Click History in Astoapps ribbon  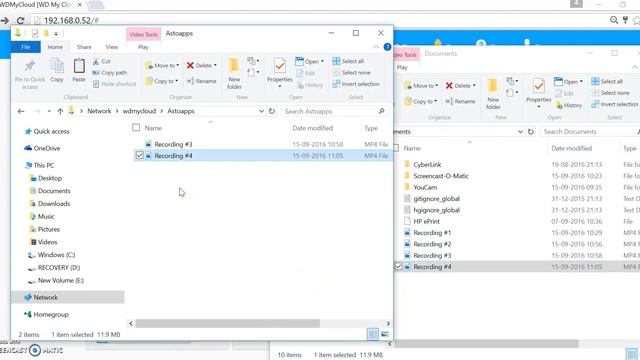[309, 85]
